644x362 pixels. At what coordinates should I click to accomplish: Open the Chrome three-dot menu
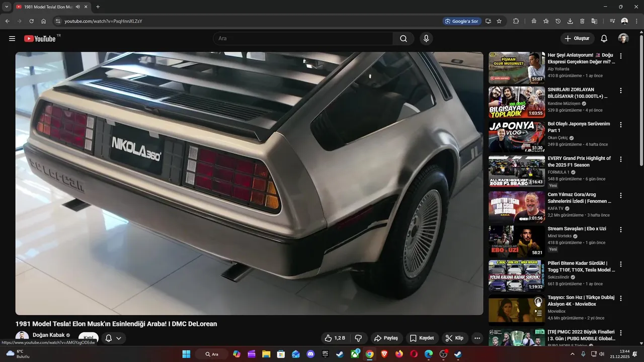[636, 21]
